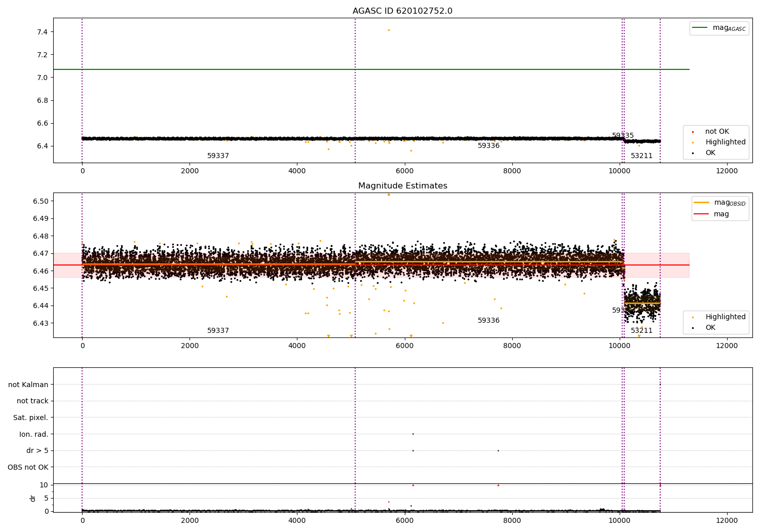Click the 4000 x-tick label of Magnitude Estimates plot
Viewport: 760px width, 532px height.
(297, 346)
